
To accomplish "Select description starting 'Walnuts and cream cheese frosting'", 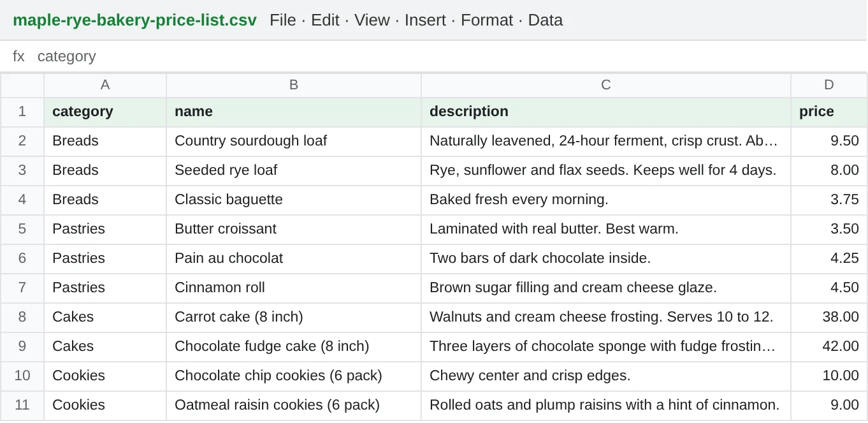I will 606,317.
